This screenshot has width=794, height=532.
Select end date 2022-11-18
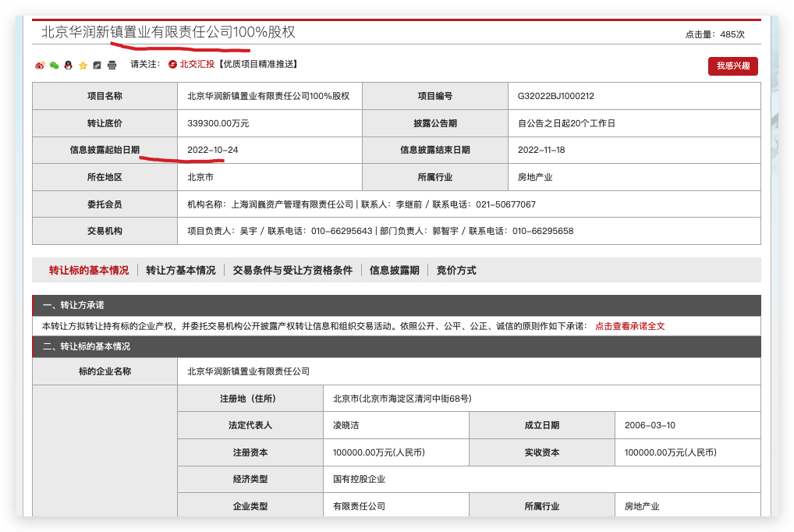[541, 150]
